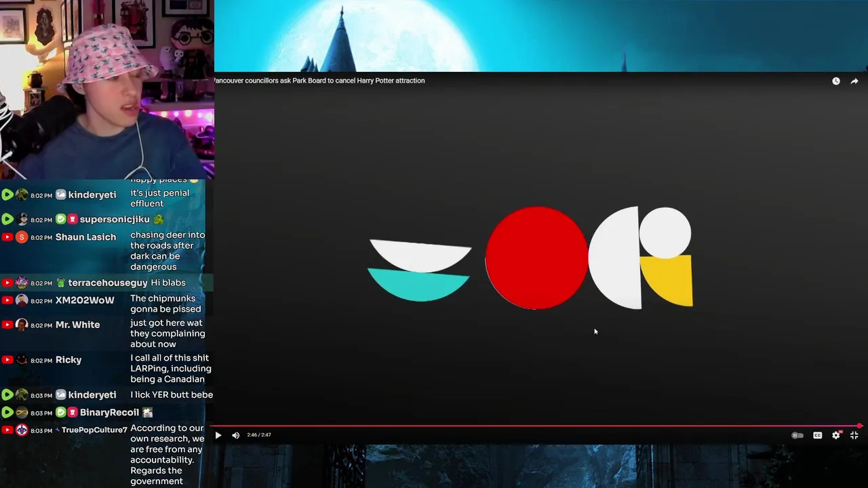Click the Share arrow icon
The height and width of the screenshot is (488, 868).
click(854, 81)
